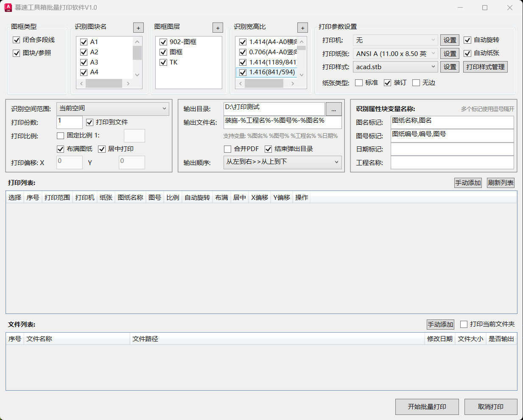
Task: Toggle 结束弹出目录 checkbox
Action: 268,149
